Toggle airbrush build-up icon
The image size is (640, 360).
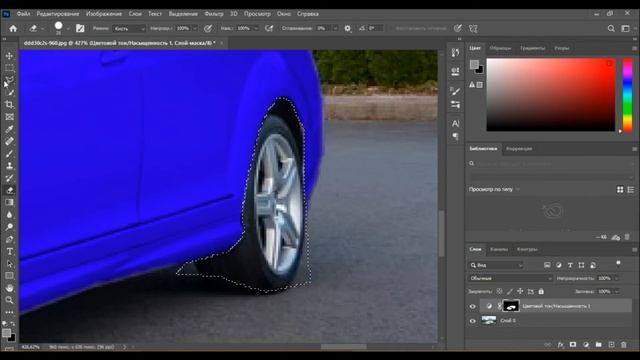269,29
